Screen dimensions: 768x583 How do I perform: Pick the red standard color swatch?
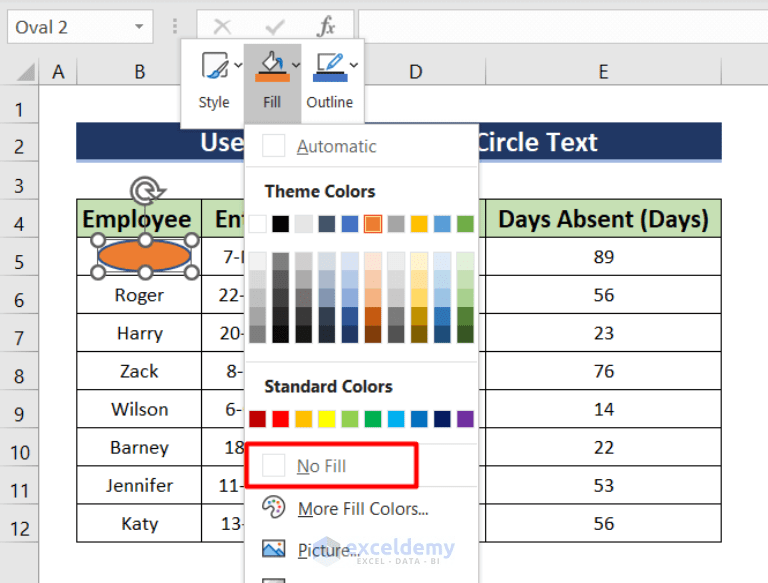coord(281,419)
